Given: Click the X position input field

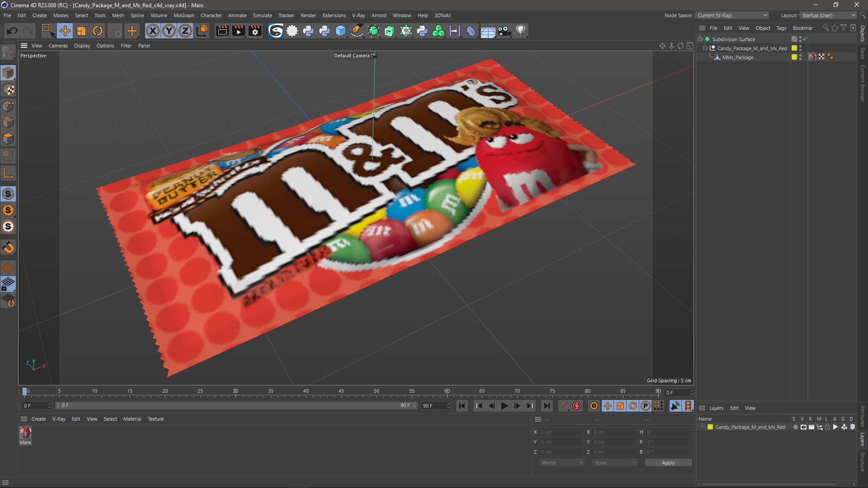Looking at the screenshot, I should [x=562, y=432].
